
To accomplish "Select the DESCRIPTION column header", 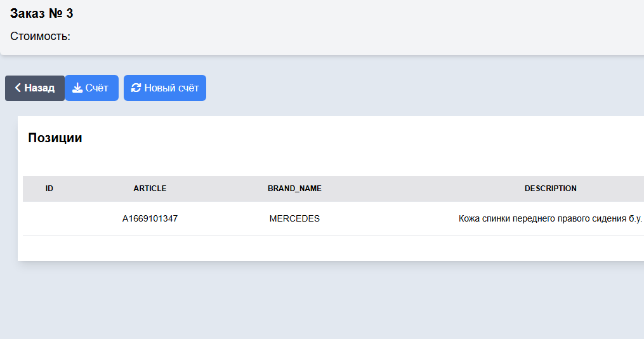I will click(550, 189).
